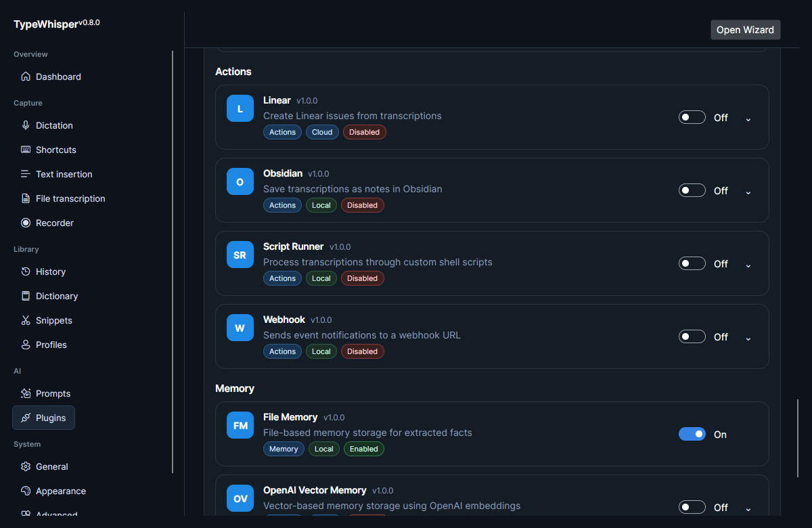Screen dimensions: 812x528
Task: Click the History clock icon
Action: tap(26, 271)
